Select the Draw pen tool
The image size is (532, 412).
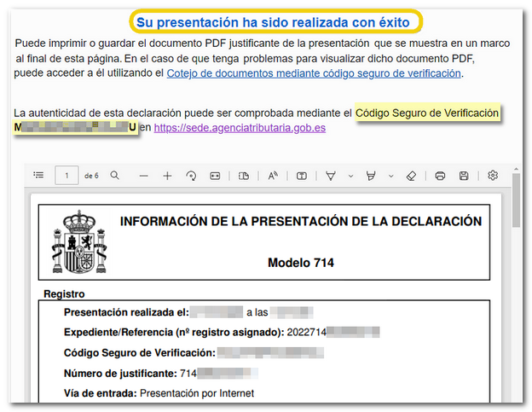tap(331, 176)
